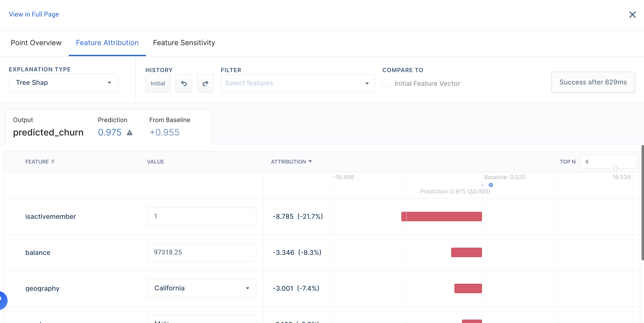The image size is (644, 323).
Task: Open the geography California dropdown
Action: click(x=201, y=288)
